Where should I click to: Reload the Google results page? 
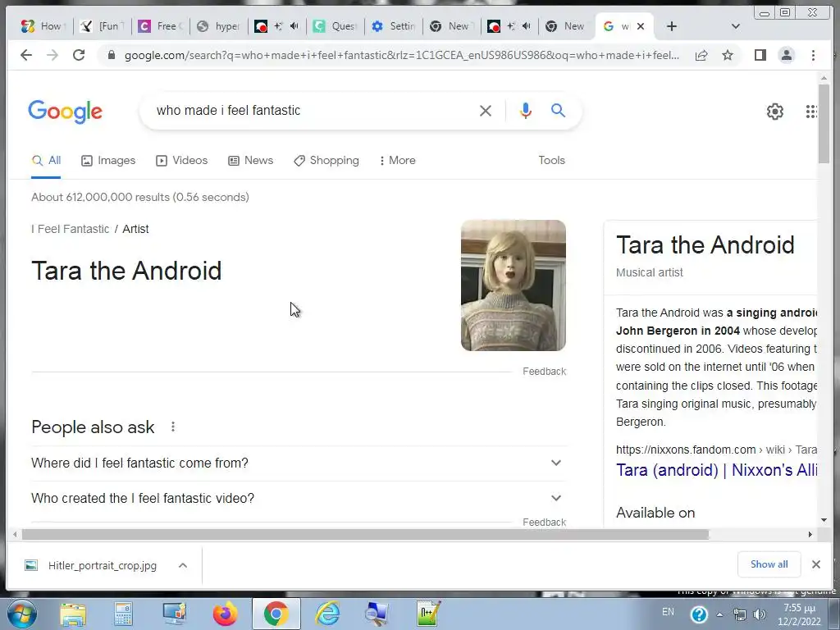click(79, 55)
